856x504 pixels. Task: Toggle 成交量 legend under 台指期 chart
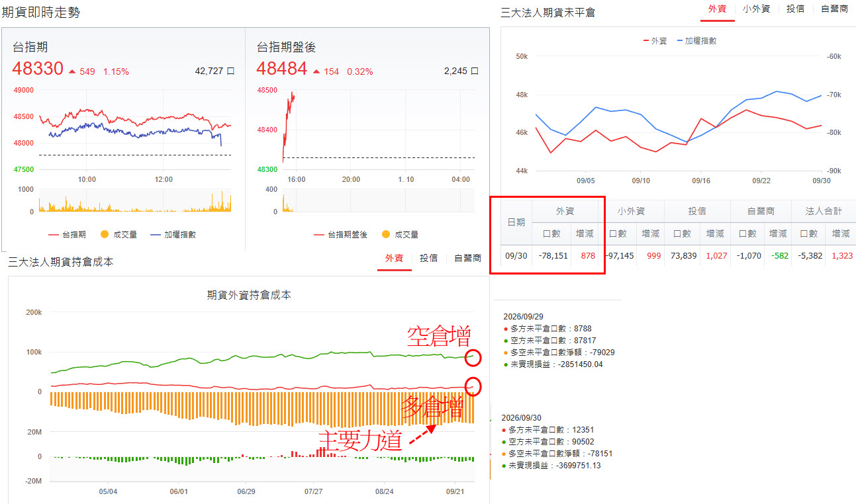tap(119, 234)
